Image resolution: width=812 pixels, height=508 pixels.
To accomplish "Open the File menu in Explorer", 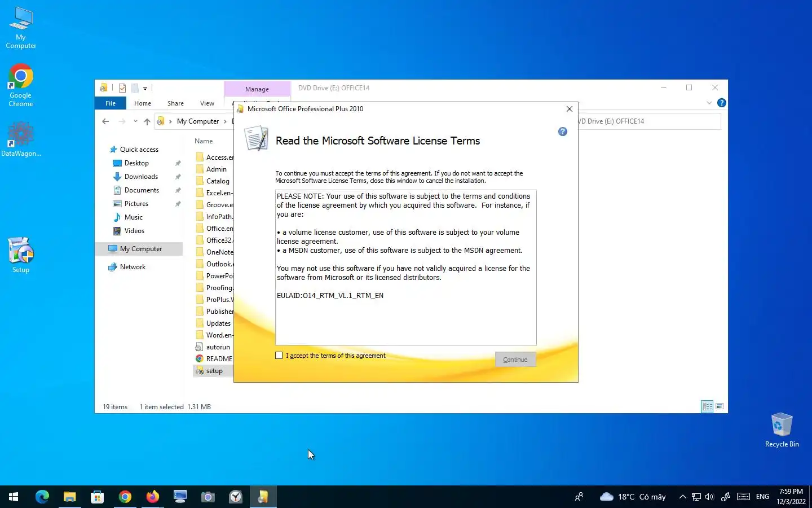I will [111, 103].
